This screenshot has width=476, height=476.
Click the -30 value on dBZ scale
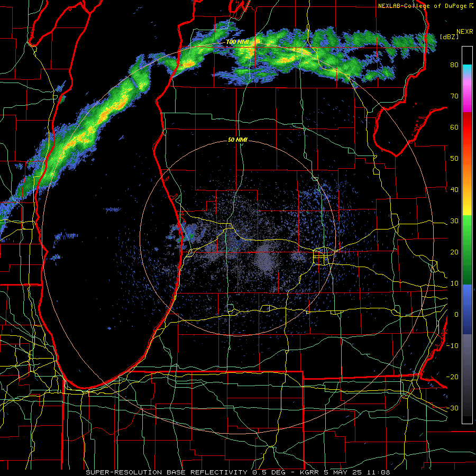point(452,409)
